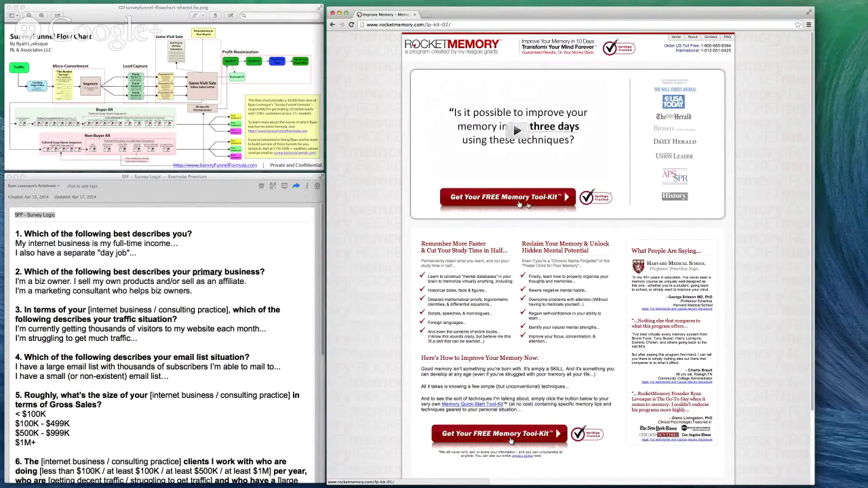Zoom in on the Preview flowchart image
This screenshot has height=488, width=868.
[x=42, y=15]
